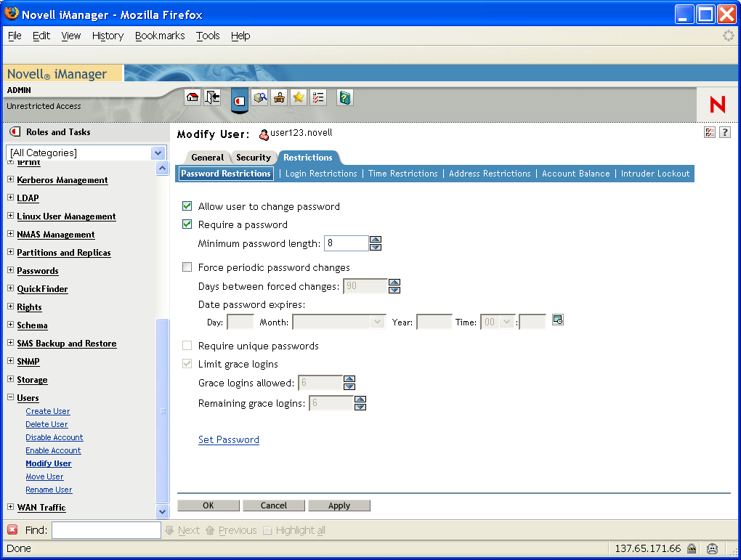The width and height of the screenshot is (741, 560).
Task: Disable the Require a password checkbox
Action: (187, 224)
